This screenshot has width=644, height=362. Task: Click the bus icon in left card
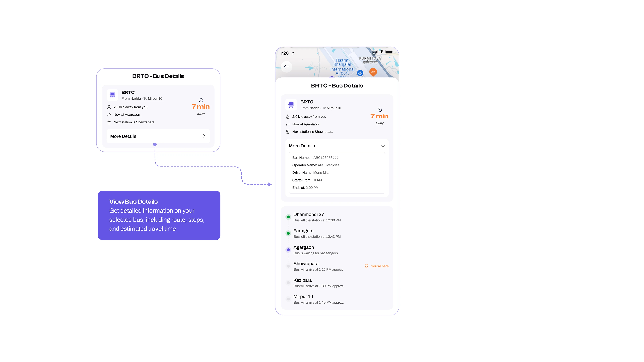click(x=113, y=95)
